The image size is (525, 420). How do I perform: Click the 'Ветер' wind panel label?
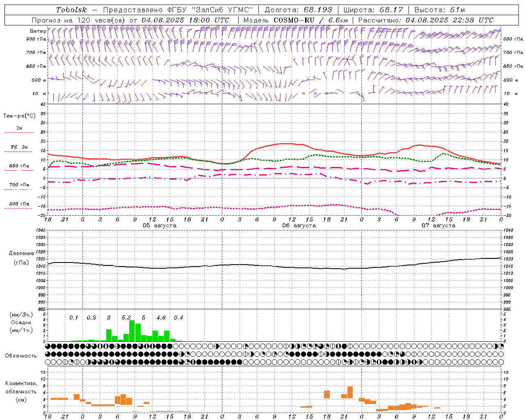coord(38,31)
